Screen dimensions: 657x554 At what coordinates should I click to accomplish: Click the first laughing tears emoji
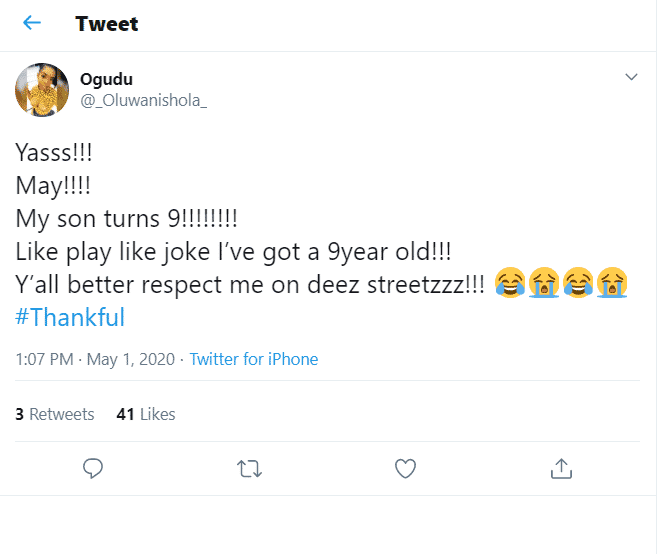[x=511, y=285]
